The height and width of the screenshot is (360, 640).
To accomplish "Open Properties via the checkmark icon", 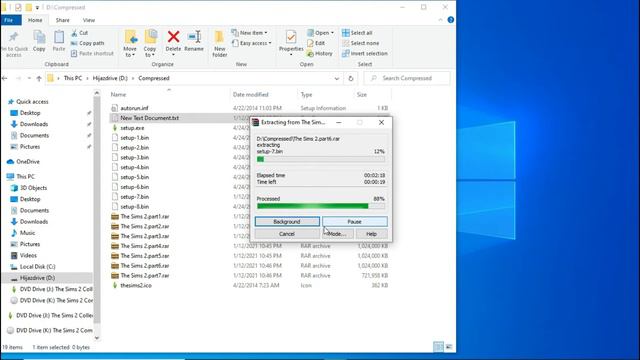I will pyautogui.click(x=291, y=37).
